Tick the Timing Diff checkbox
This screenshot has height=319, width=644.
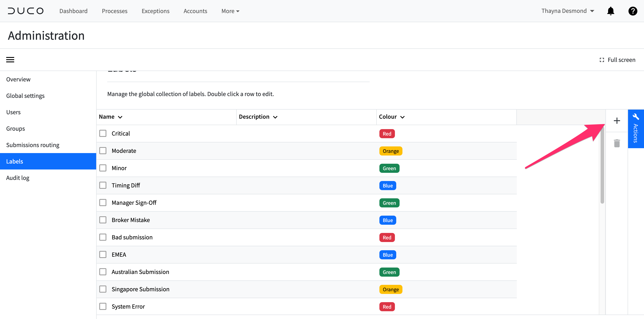[x=103, y=185]
